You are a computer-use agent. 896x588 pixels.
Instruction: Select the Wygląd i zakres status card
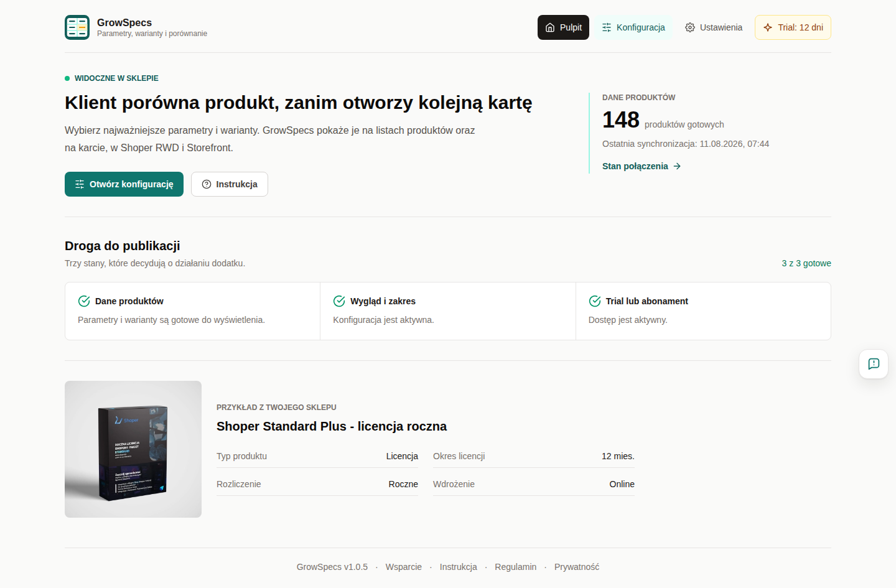point(448,311)
